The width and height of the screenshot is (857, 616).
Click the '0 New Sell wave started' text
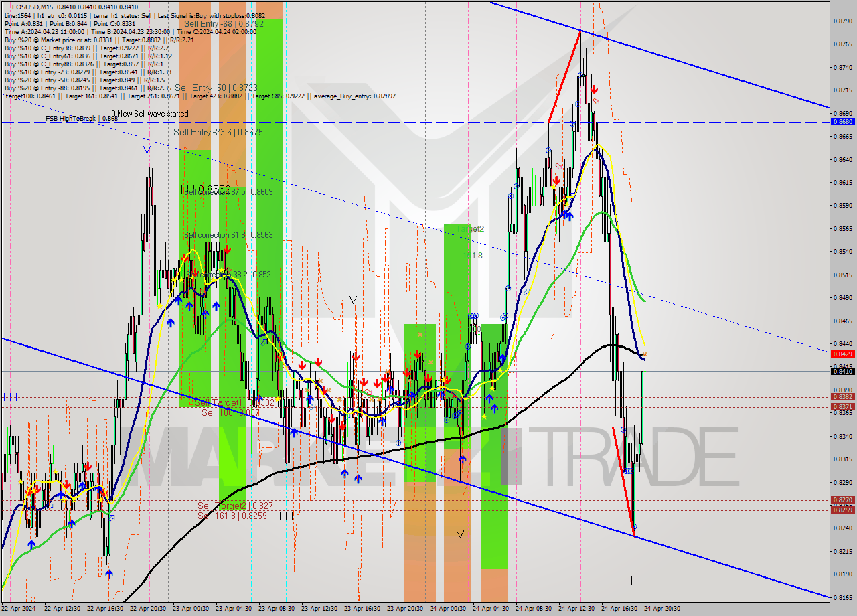(150, 114)
